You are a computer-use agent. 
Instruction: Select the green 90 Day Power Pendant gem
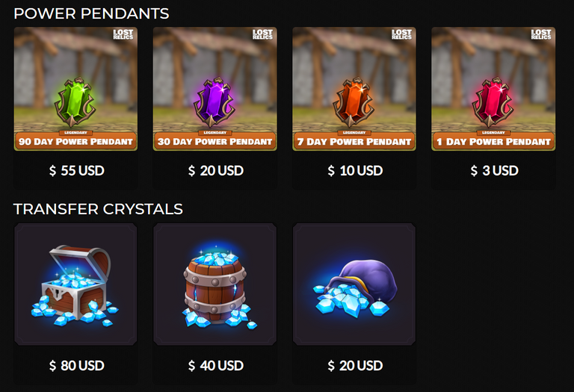click(x=75, y=102)
